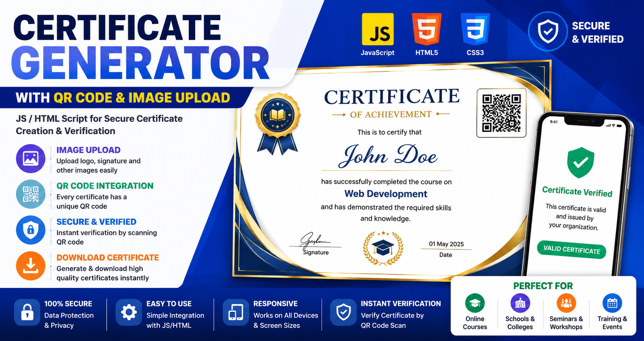The image size is (644, 341).
Task: Click the phone time 9:41
Action: coord(554,122)
